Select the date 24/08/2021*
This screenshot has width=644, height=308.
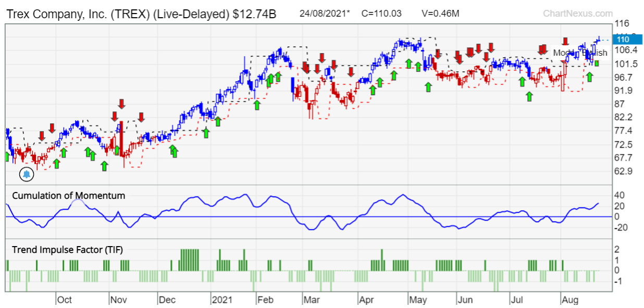click(325, 14)
